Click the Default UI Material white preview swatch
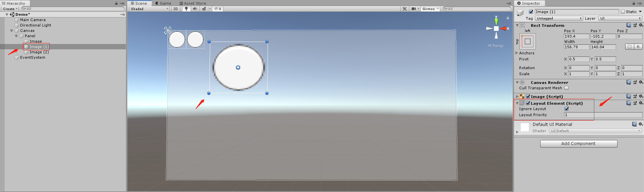The image size is (644, 192). (524, 127)
